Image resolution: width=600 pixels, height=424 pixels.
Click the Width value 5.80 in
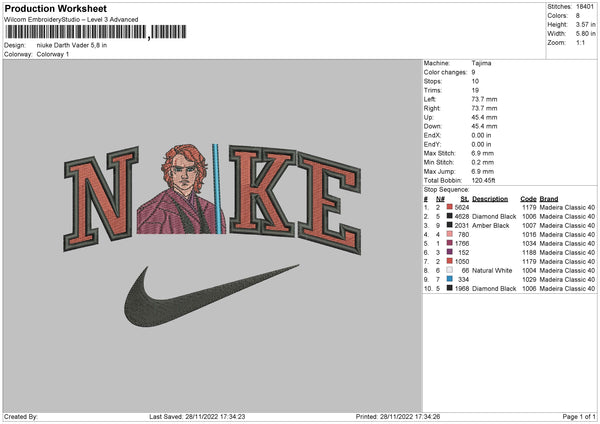585,34
